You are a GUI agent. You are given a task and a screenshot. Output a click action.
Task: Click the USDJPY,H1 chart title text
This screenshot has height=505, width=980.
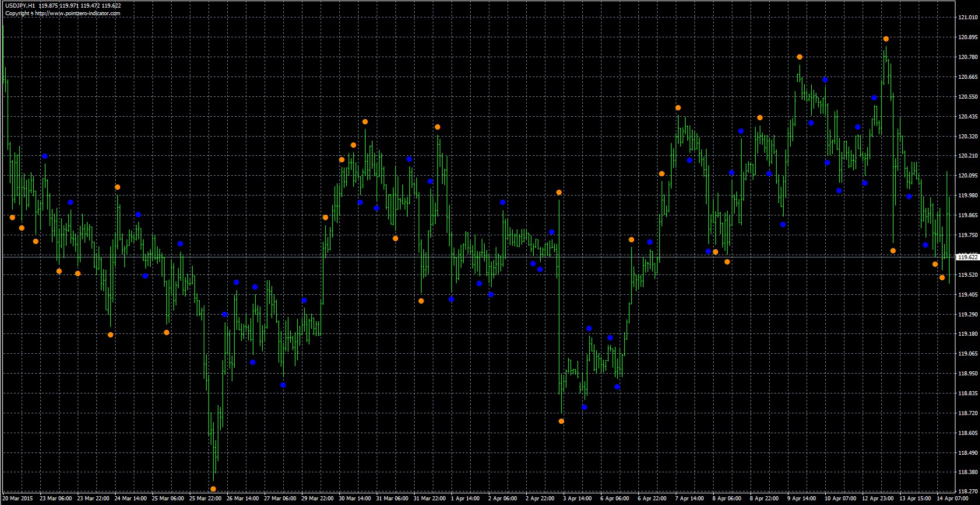point(20,6)
